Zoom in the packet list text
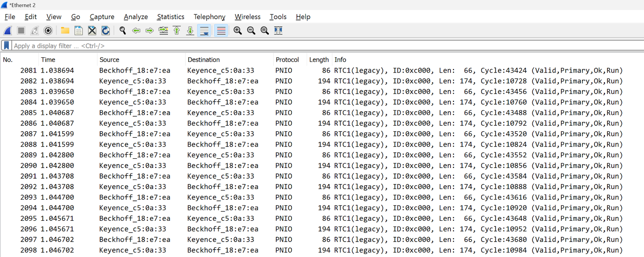 (238, 31)
